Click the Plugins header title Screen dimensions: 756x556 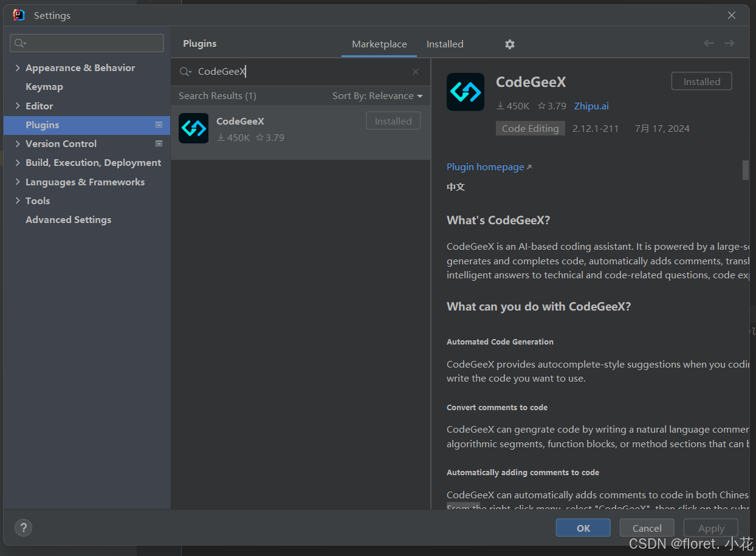200,44
